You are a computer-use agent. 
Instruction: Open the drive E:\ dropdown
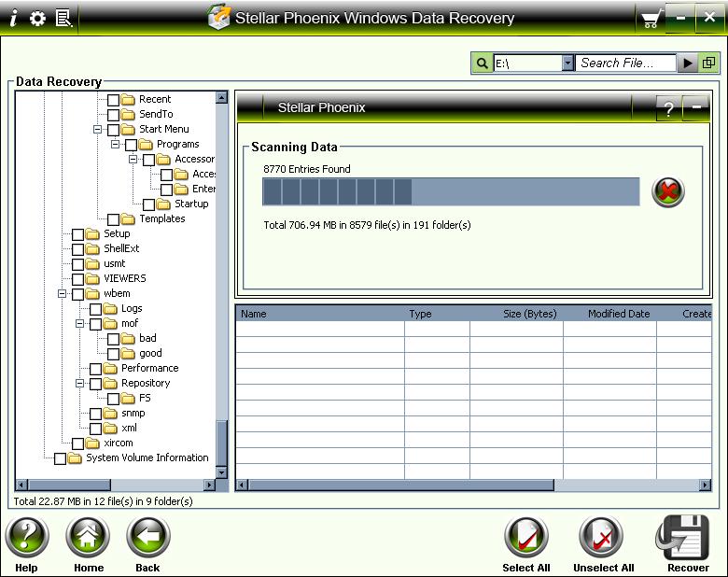(x=567, y=63)
